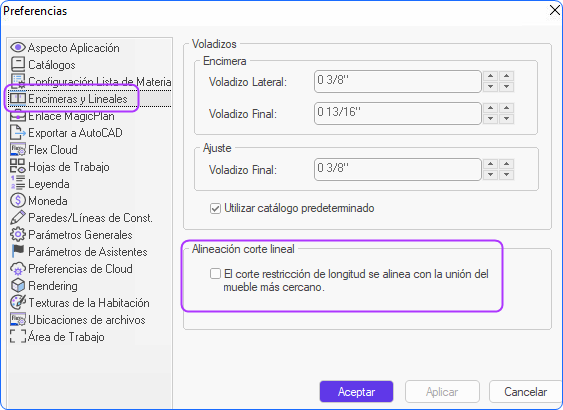563x410 pixels.
Task: Select the Área de Trabajo frame icon
Action: point(18,336)
